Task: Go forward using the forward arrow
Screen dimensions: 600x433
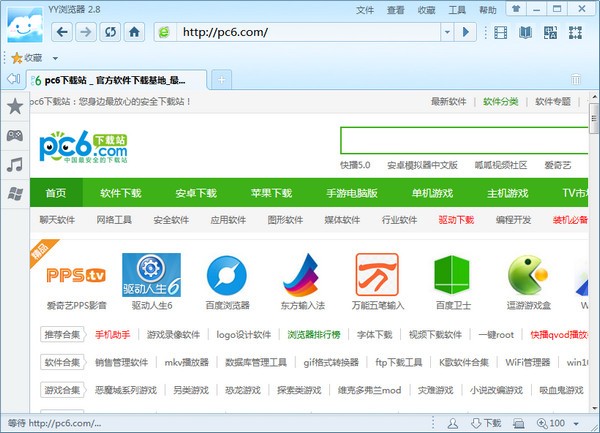Action: [86, 32]
